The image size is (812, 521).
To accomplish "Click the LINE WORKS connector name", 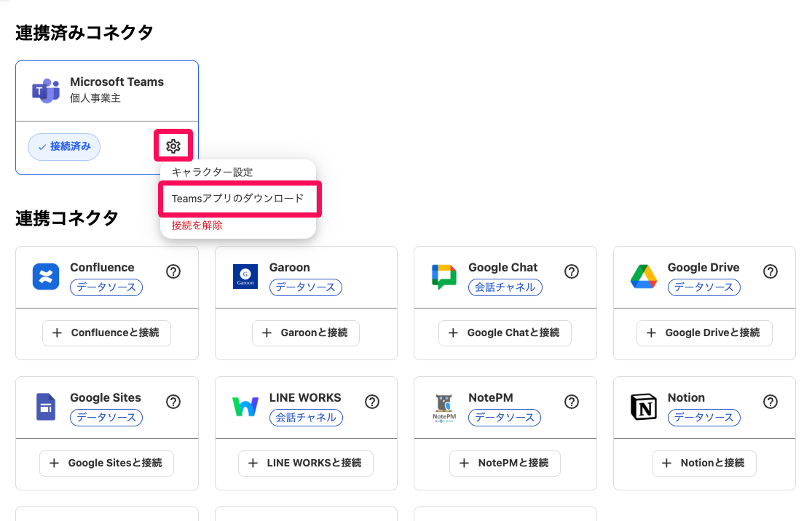I will 305,398.
